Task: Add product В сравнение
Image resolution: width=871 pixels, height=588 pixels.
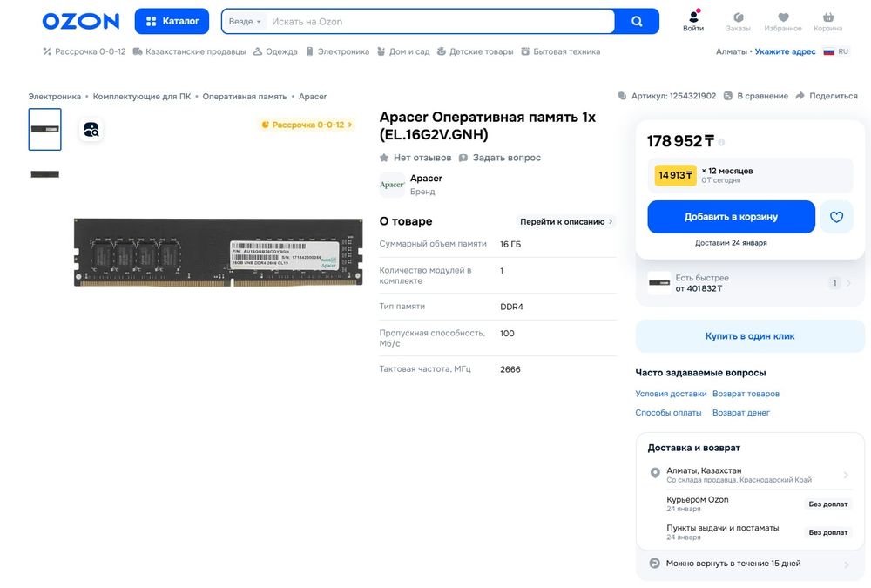Action: [x=755, y=96]
